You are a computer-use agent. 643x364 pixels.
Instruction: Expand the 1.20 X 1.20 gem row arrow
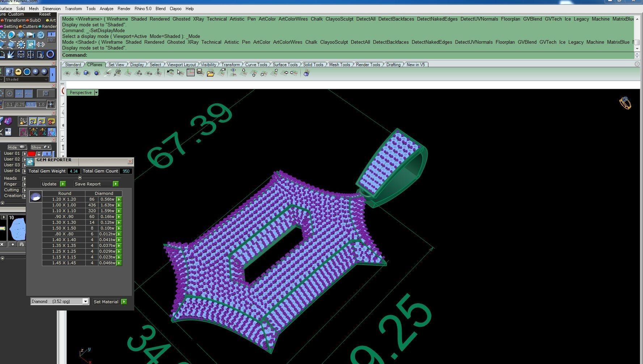click(119, 199)
